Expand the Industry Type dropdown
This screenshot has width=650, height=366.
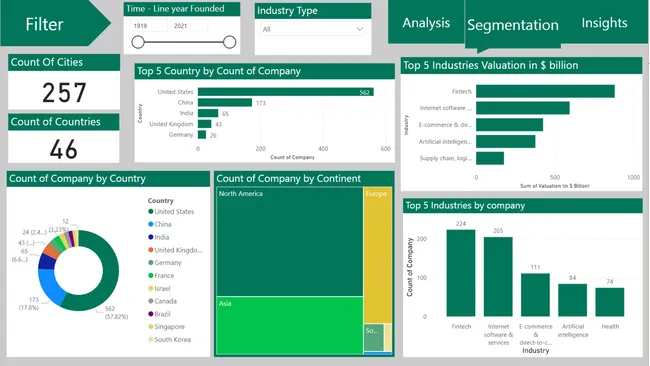coord(313,29)
